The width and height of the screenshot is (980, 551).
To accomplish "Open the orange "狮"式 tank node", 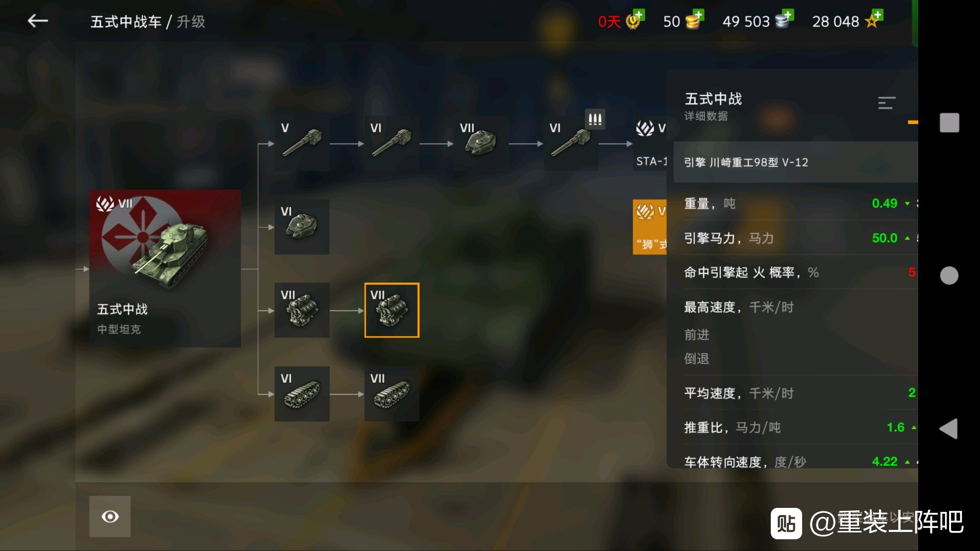I will pos(650,227).
